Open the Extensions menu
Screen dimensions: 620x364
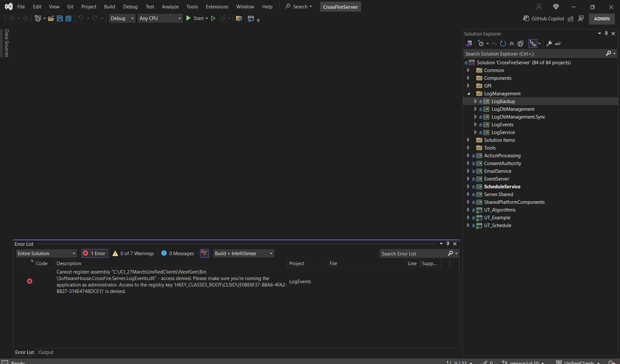click(x=217, y=7)
